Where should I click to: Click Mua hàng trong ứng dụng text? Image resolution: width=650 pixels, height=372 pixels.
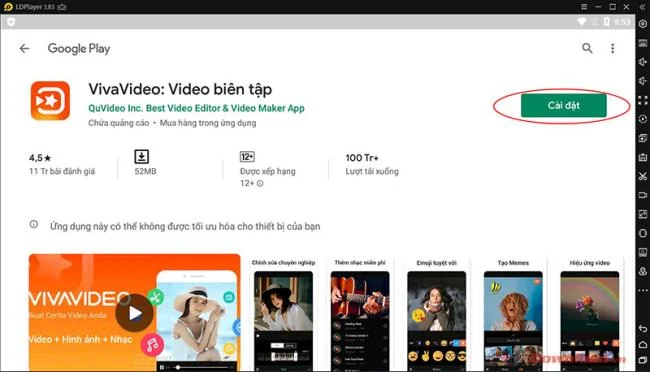tap(208, 123)
